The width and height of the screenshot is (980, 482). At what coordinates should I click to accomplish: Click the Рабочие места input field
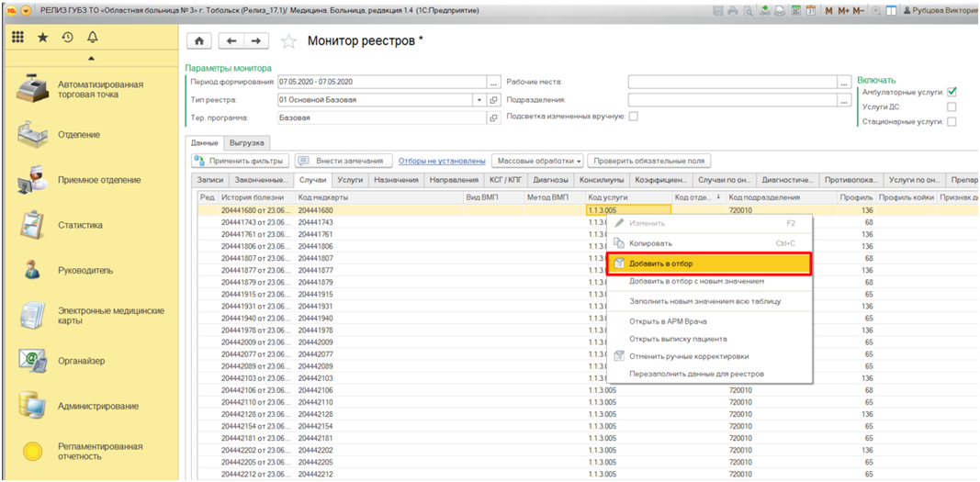[x=732, y=82]
